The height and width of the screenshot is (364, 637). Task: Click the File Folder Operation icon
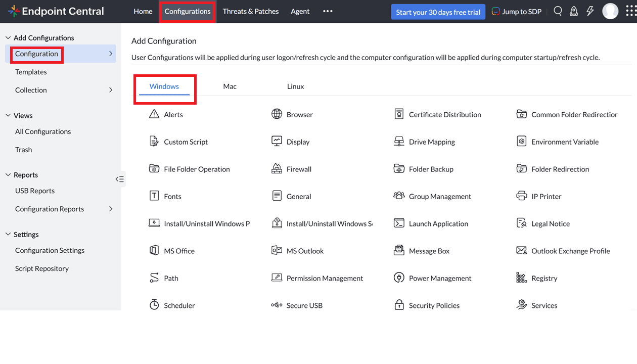(154, 169)
